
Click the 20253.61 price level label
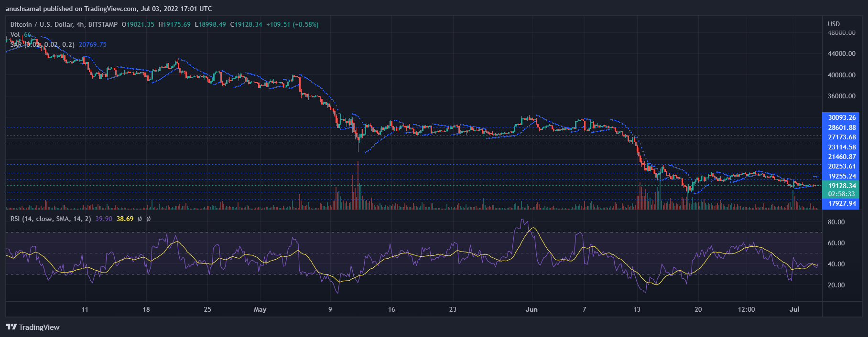[842, 166]
